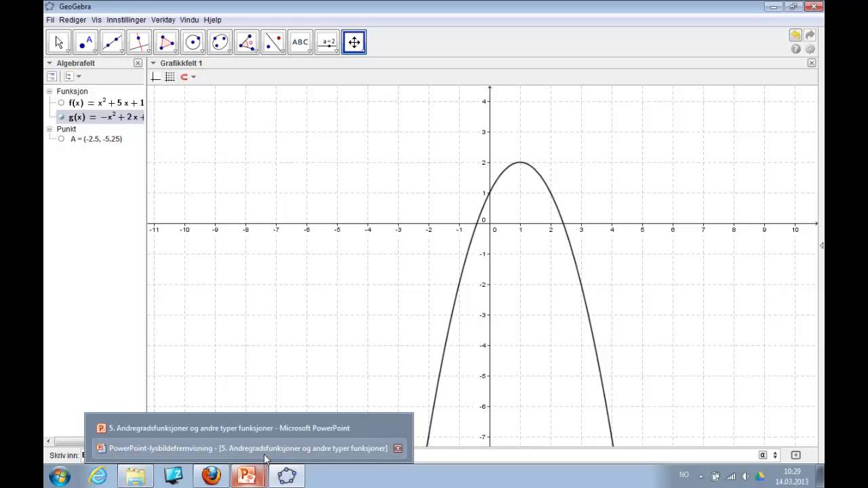Open the settings gear icon
The image size is (868, 488).
click(810, 49)
